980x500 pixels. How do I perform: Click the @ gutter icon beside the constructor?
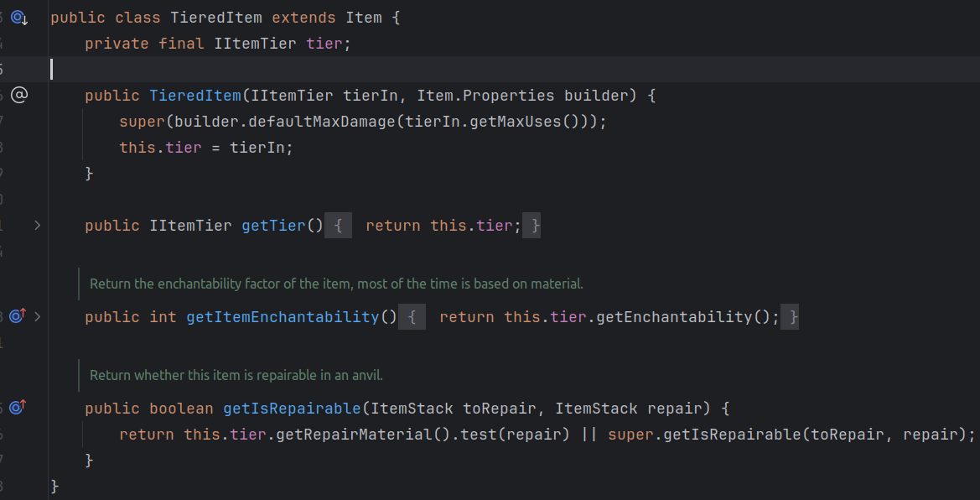(19, 95)
